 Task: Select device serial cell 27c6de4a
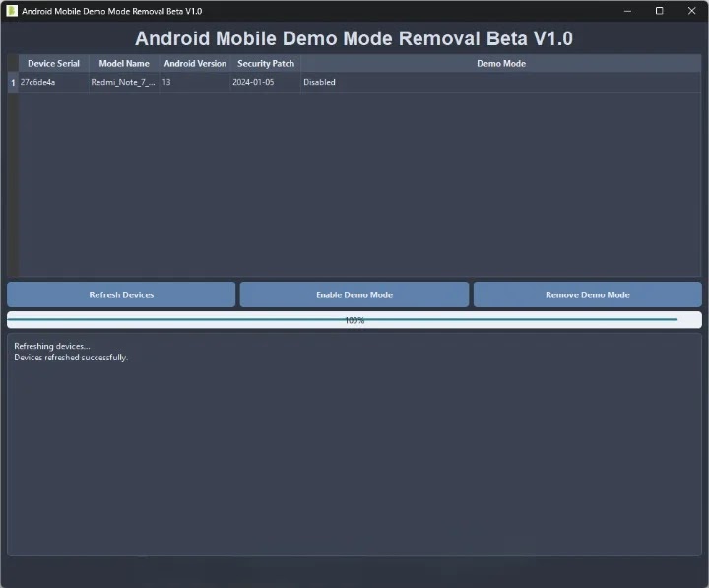[53, 83]
